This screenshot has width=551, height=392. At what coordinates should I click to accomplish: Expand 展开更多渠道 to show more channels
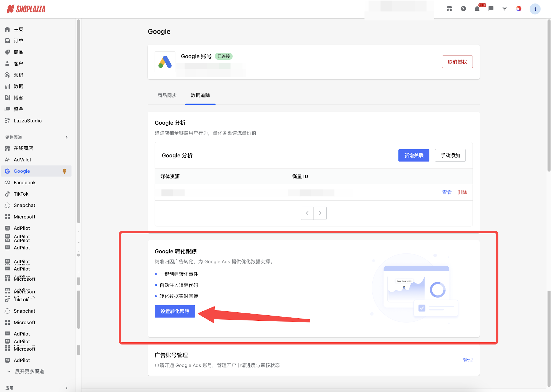tap(29, 371)
